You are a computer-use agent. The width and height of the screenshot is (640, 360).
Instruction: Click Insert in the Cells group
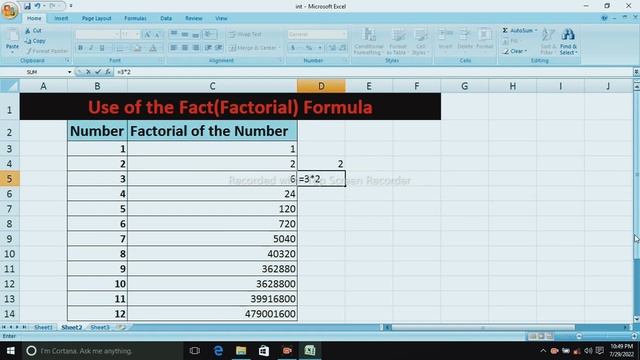pos(445,40)
